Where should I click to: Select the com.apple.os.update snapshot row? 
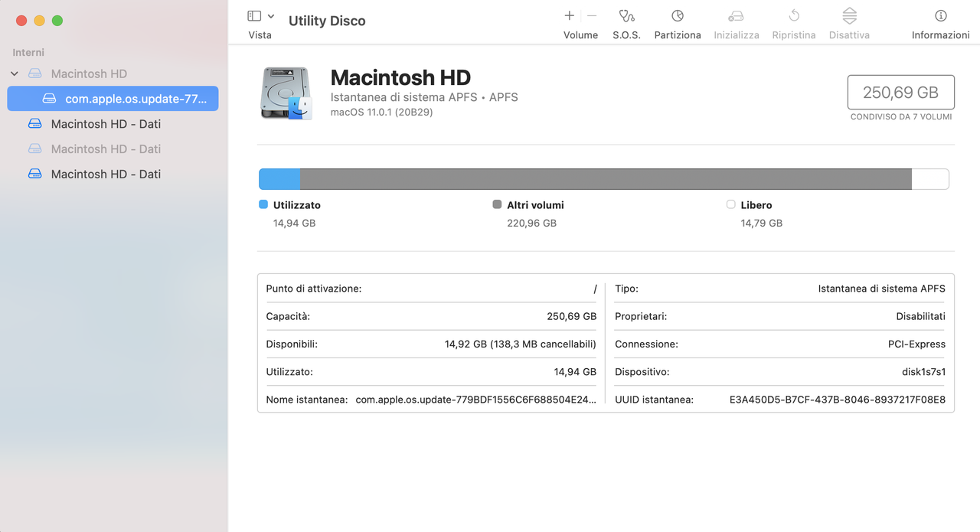(x=113, y=99)
